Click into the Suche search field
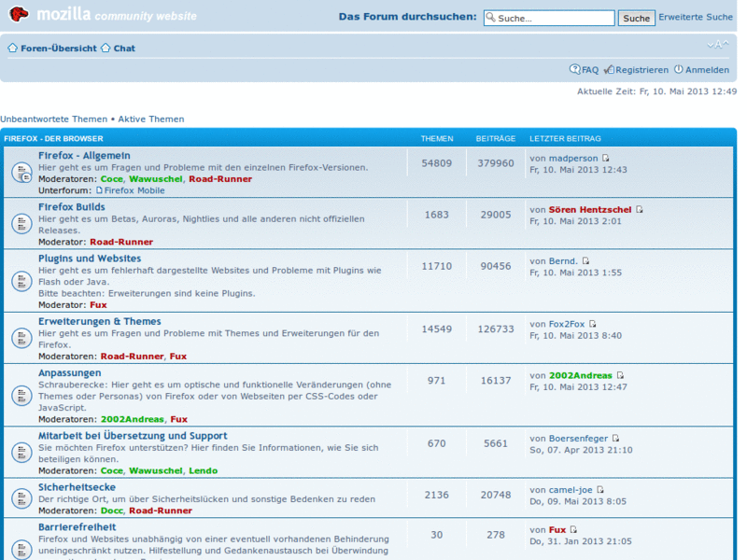This screenshot has height=560, width=747. [x=549, y=18]
